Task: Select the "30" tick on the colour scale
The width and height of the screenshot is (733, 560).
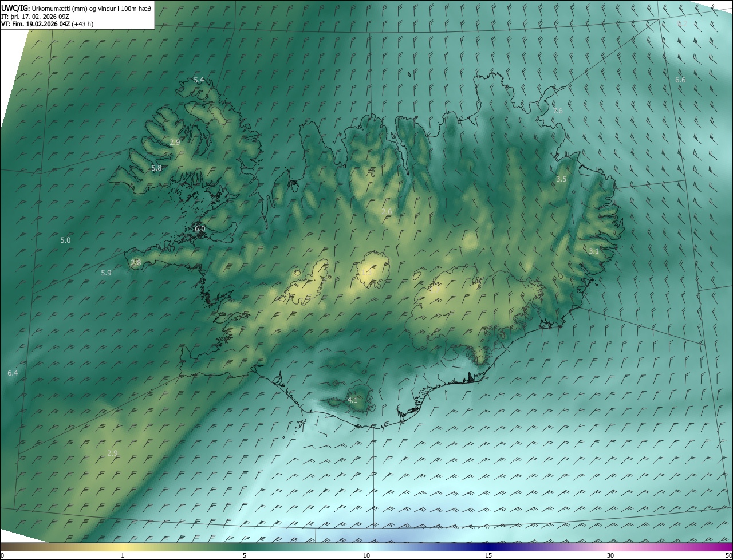Action: [x=610, y=555]
